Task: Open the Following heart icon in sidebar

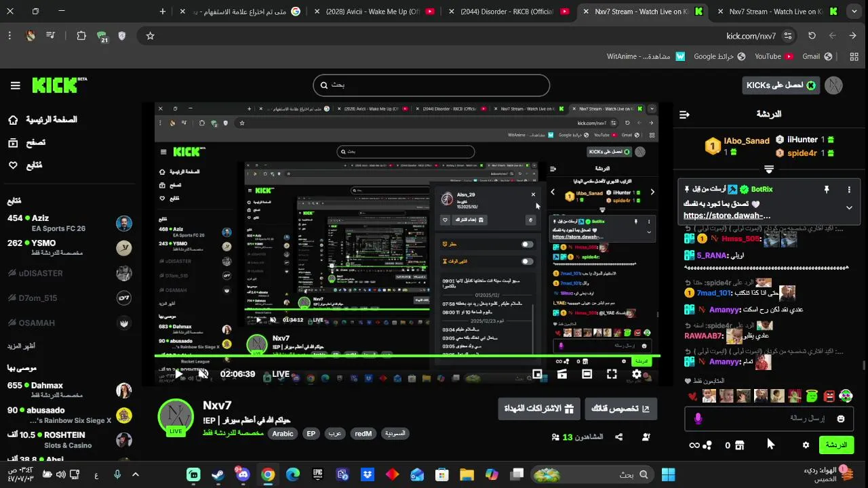Action: 13,165
